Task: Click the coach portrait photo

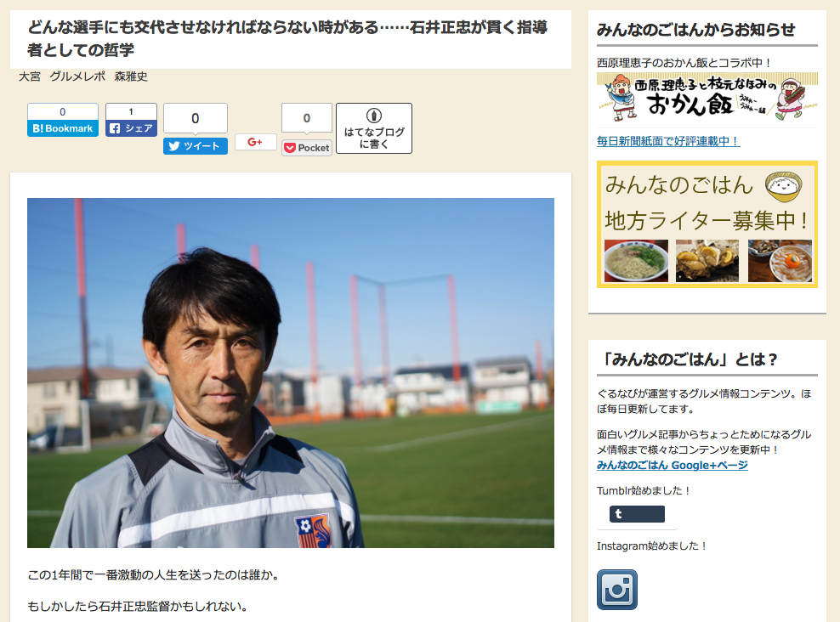Action: click(291, 372)
